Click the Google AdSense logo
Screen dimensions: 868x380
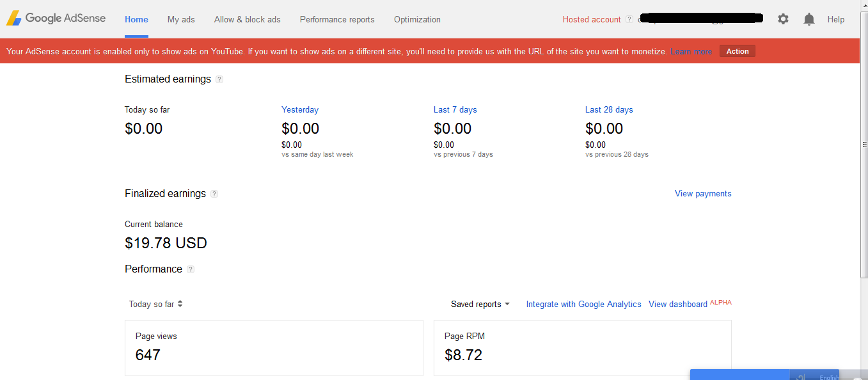56,19
